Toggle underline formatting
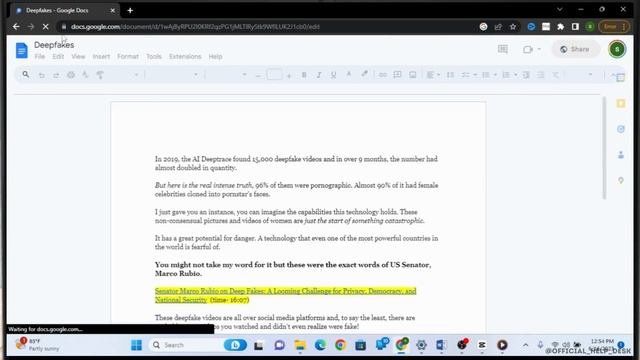This screenshot has width=640, height=360. tap(333, 75)
